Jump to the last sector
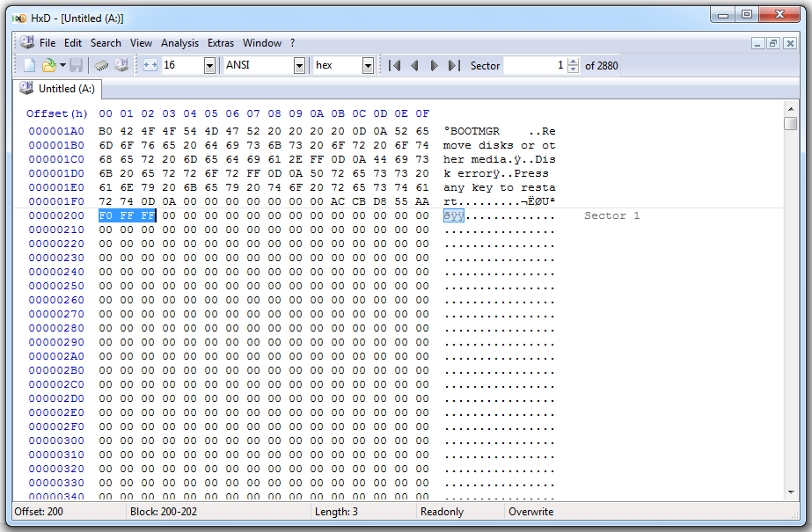The height and width of the screenshot is (532, 812). [454, 66]
